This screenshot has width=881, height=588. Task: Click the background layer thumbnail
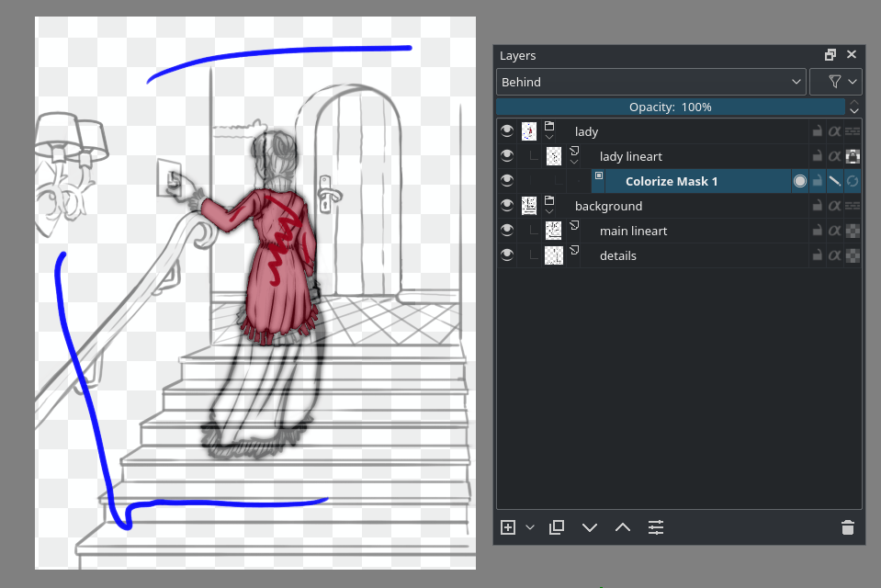[528, 206]
